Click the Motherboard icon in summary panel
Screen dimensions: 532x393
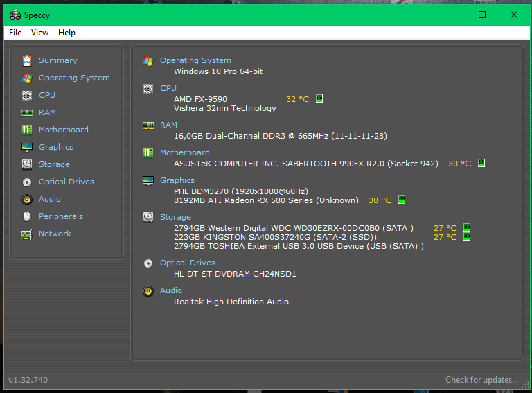148,153
